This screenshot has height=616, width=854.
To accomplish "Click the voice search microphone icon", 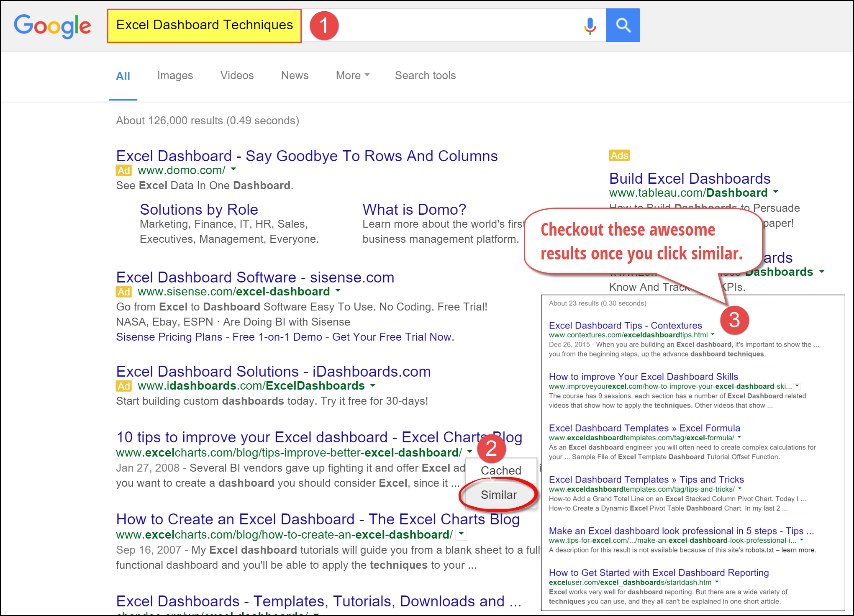I will click(x=590, y=26).
